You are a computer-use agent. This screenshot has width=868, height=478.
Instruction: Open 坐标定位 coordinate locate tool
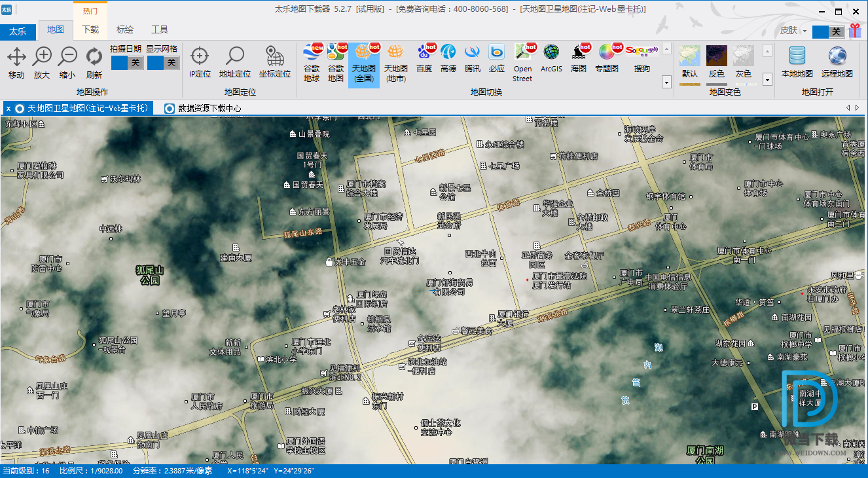coord(275,63)
